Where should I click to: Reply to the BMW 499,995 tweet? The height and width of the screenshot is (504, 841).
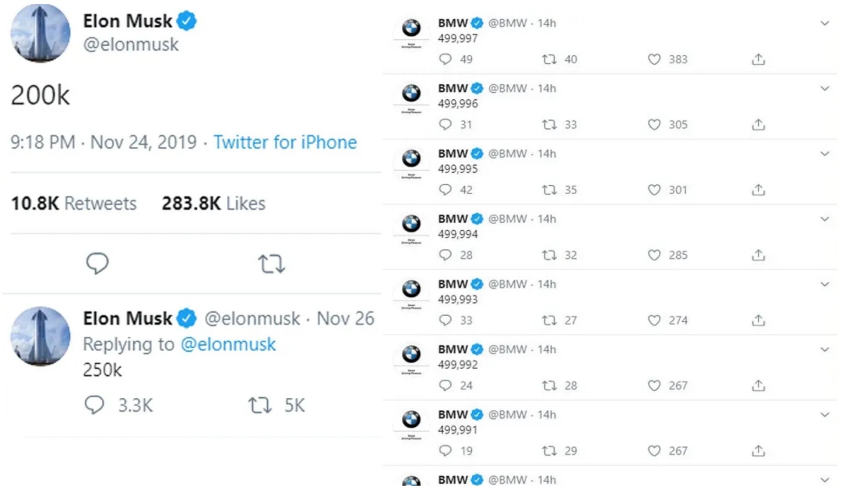[445, 190]
